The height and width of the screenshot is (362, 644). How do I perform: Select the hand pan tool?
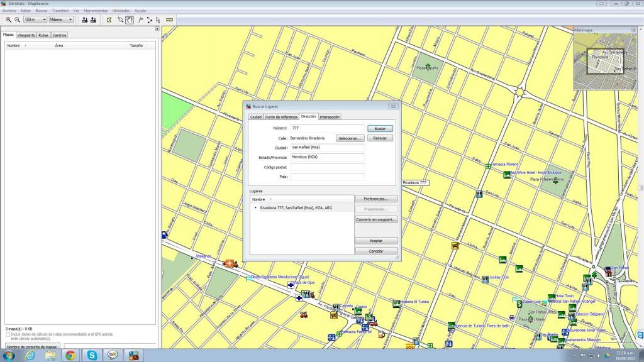tap(130, 19)
